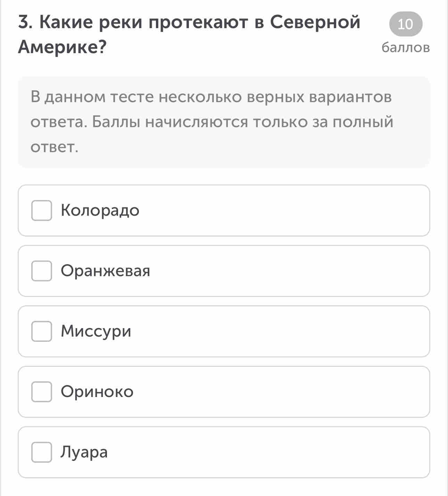This screenshot has height=496, width=448.
Task: Click the hint box about several correct answers
Action: (x=224, y=122)
